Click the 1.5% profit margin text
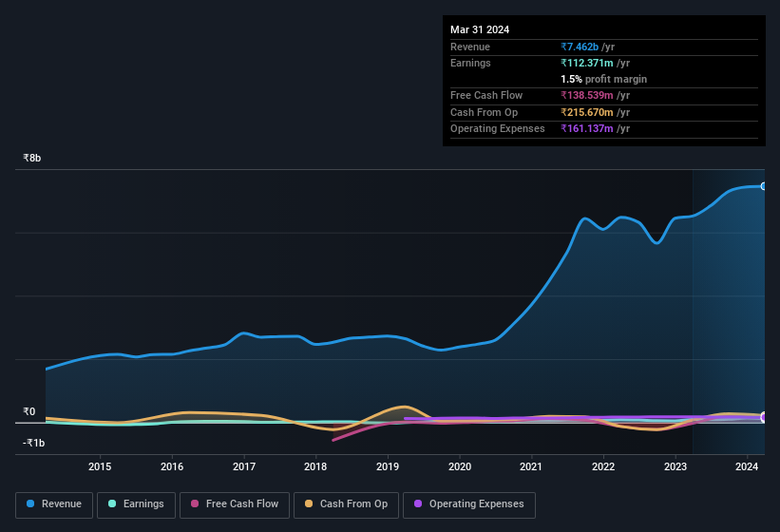 (x=604, y=79)
